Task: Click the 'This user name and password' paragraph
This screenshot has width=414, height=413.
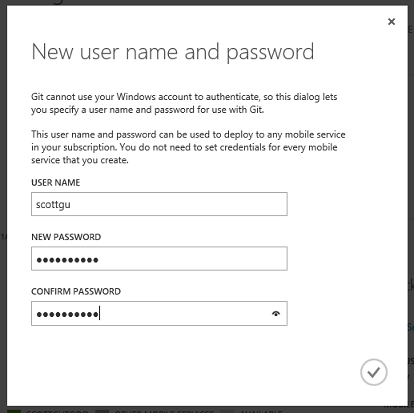Action: (x=188, y=147)
